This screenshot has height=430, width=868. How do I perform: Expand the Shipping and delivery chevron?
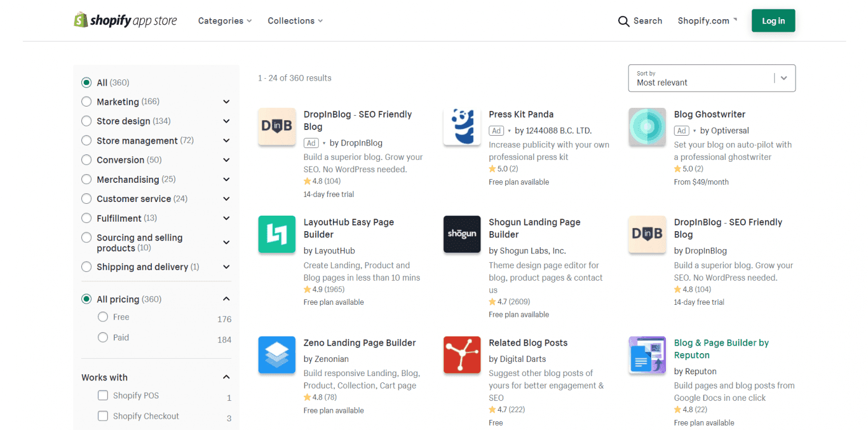[x=226, y=267]
